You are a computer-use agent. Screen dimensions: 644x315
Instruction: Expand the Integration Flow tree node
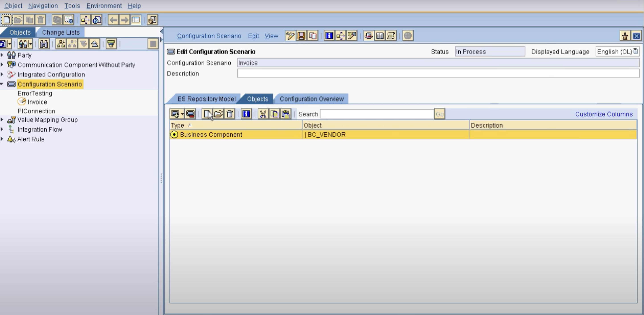point(2,129)
